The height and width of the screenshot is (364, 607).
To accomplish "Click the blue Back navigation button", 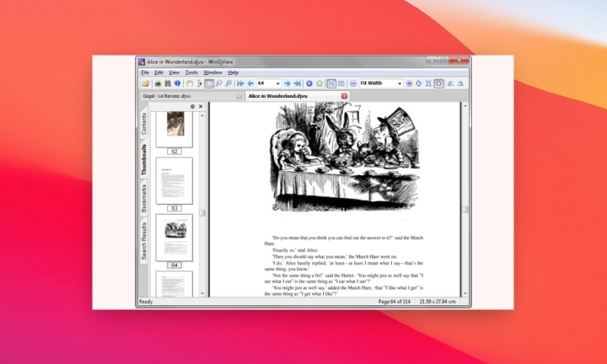I will pyautogui.click(x=309, y=83).
